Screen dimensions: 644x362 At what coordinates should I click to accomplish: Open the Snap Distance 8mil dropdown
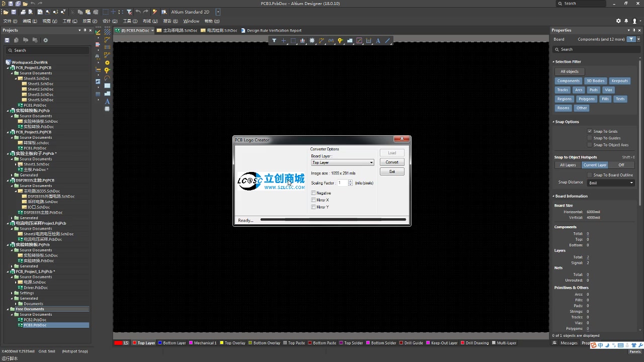611,183
